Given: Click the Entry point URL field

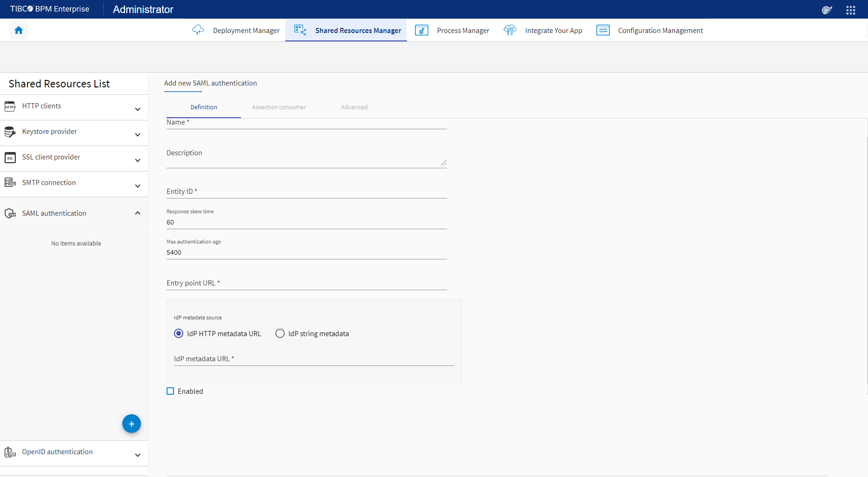Looking at the screenshot, I should 307,283.
